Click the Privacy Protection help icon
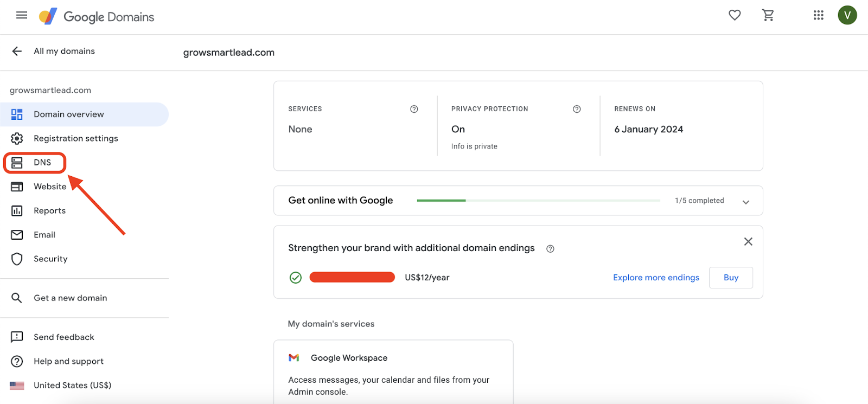 point(577,109)
